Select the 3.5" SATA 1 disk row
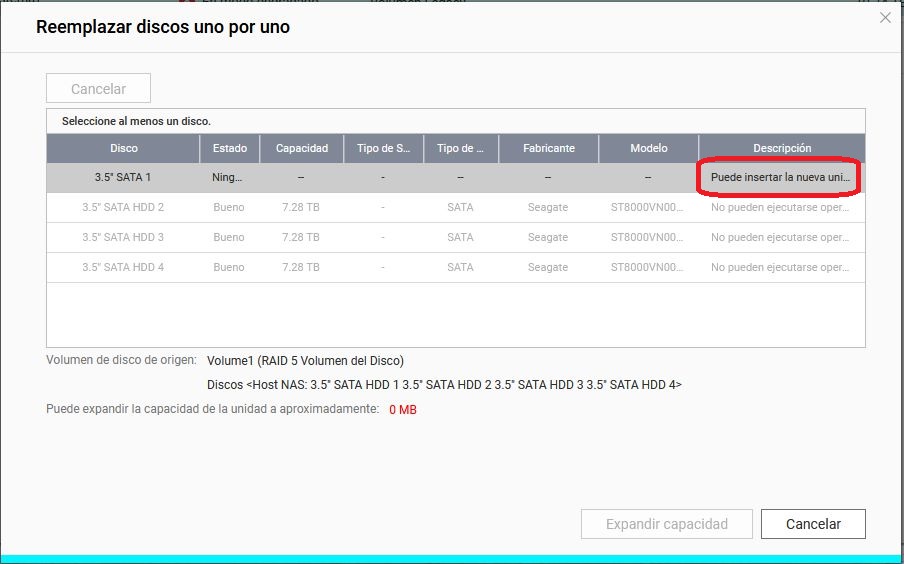Viewport: 904px width, 564px height. tap(123, 177)
